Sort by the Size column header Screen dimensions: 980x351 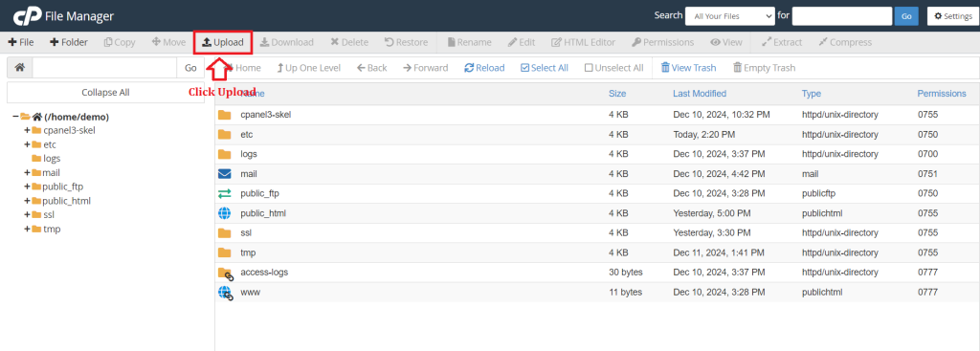click(617, 94)
